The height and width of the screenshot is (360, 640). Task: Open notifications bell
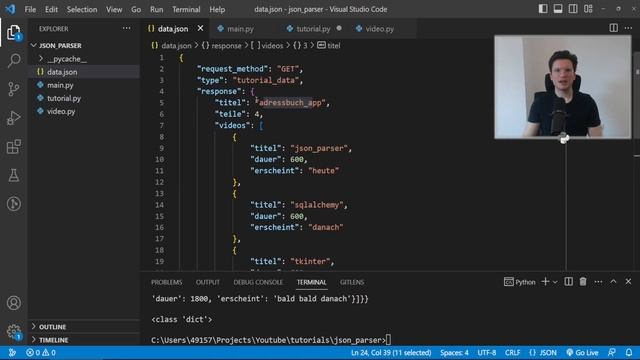tap(629, 353)
